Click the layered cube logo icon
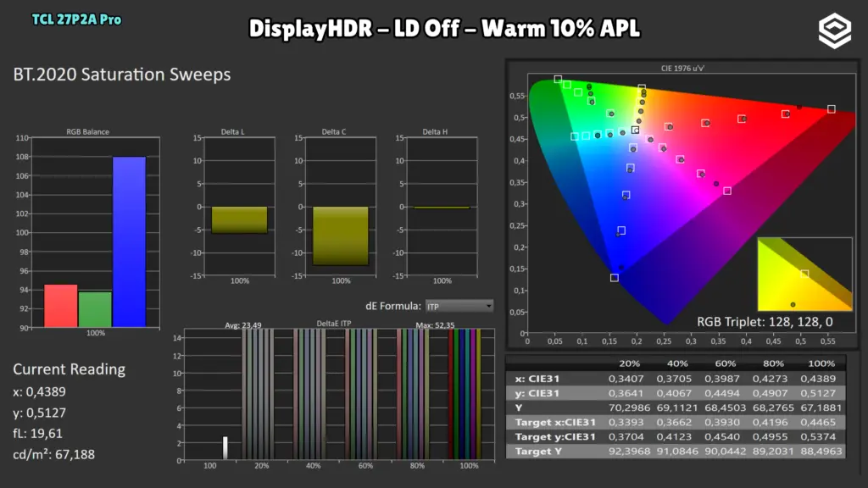868x488 pixels. click(x=834, y=30)
